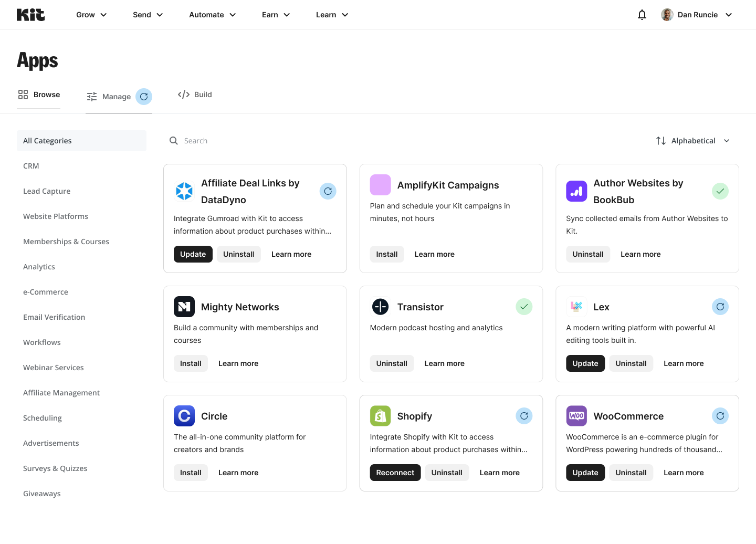Install AmplifyKit Campaigns
Image resolution: width=756 pixels, height=544 pixels.
(x=387, y=254)
